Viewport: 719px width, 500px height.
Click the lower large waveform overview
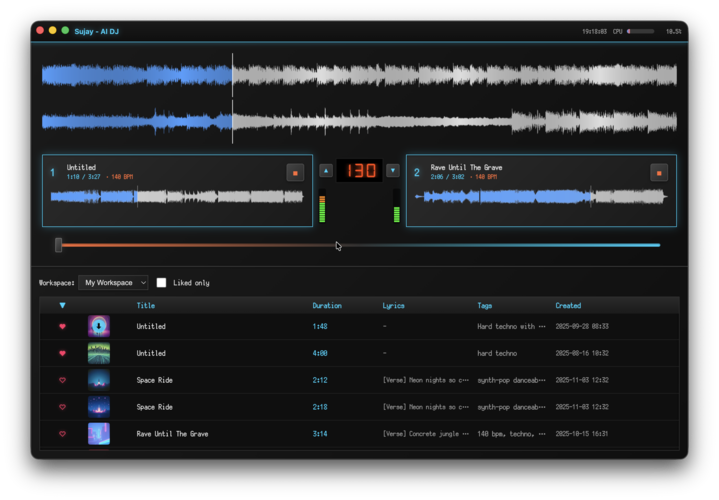(x=359, y=122)
